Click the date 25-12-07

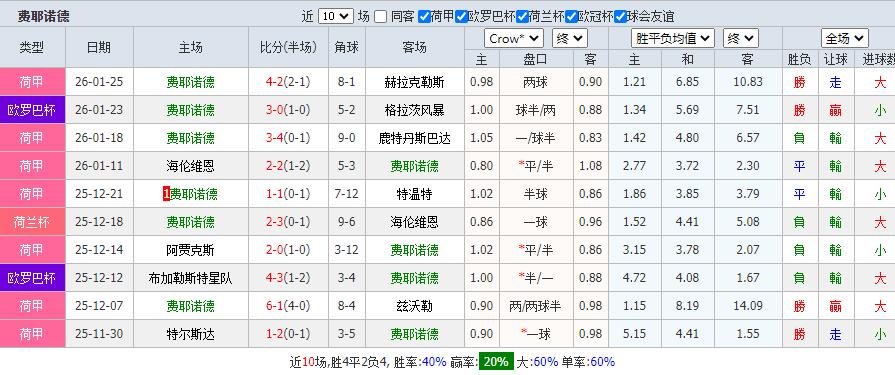99,306
